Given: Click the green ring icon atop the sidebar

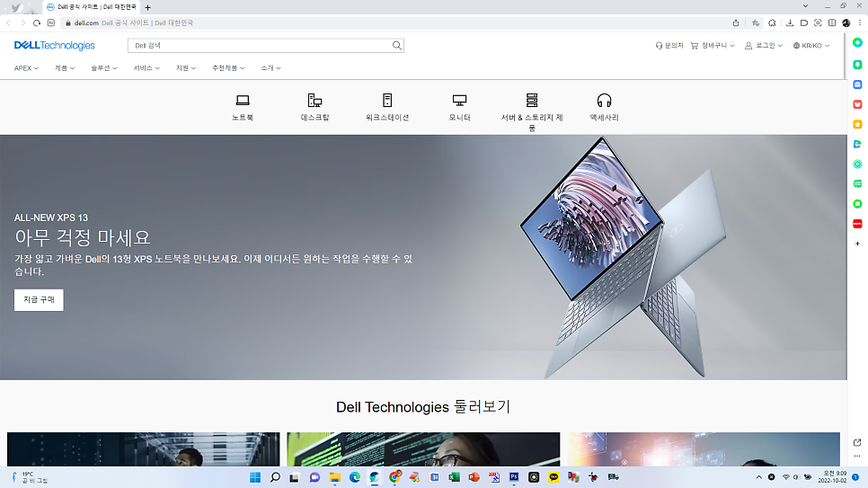Looking at the screenshot, I should tap(857, 42).
